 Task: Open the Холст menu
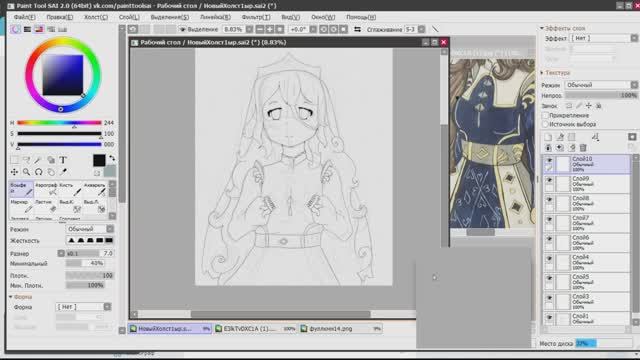click(x=96, y=17)
